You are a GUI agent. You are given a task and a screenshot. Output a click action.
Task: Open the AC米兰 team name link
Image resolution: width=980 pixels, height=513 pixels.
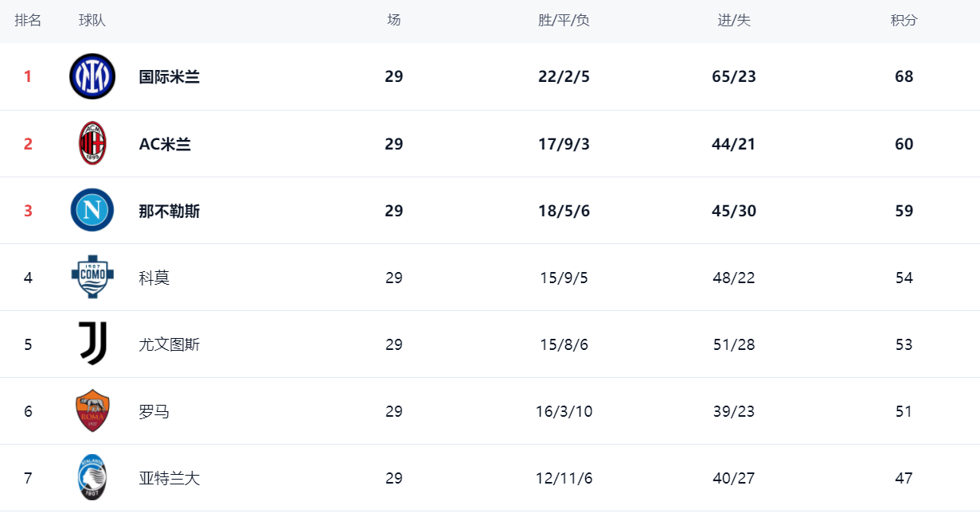tap(165, 144)
